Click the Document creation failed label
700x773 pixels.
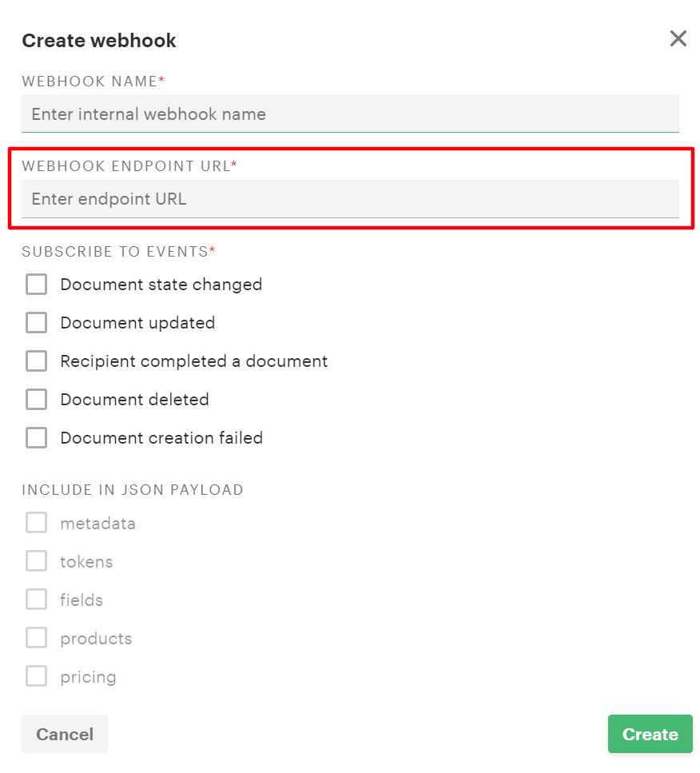(161, 438)
